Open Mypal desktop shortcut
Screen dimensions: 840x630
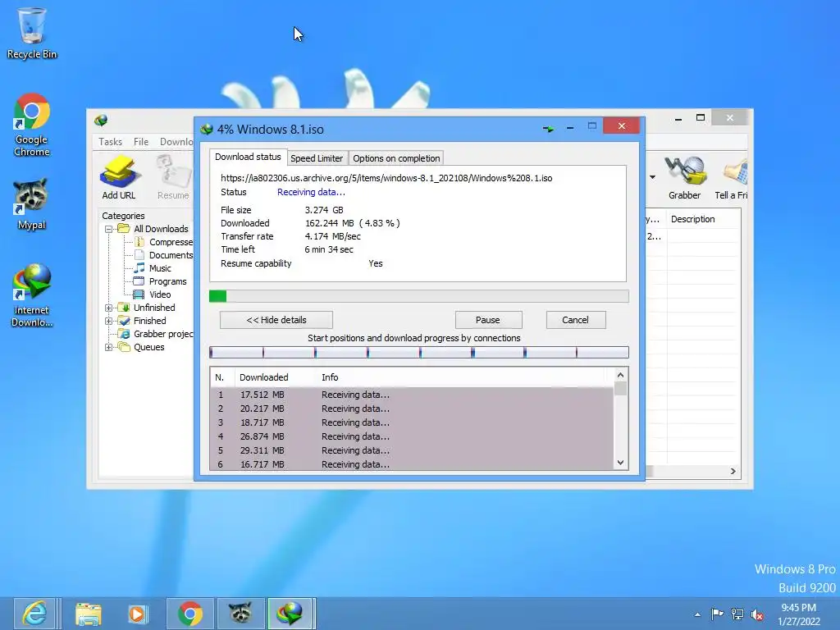pos(32,204)
